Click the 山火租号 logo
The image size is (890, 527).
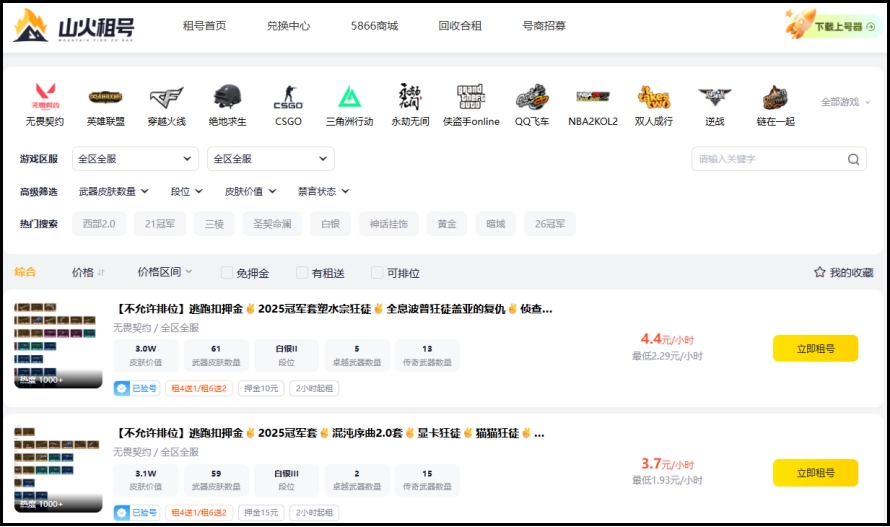point(74,26)
